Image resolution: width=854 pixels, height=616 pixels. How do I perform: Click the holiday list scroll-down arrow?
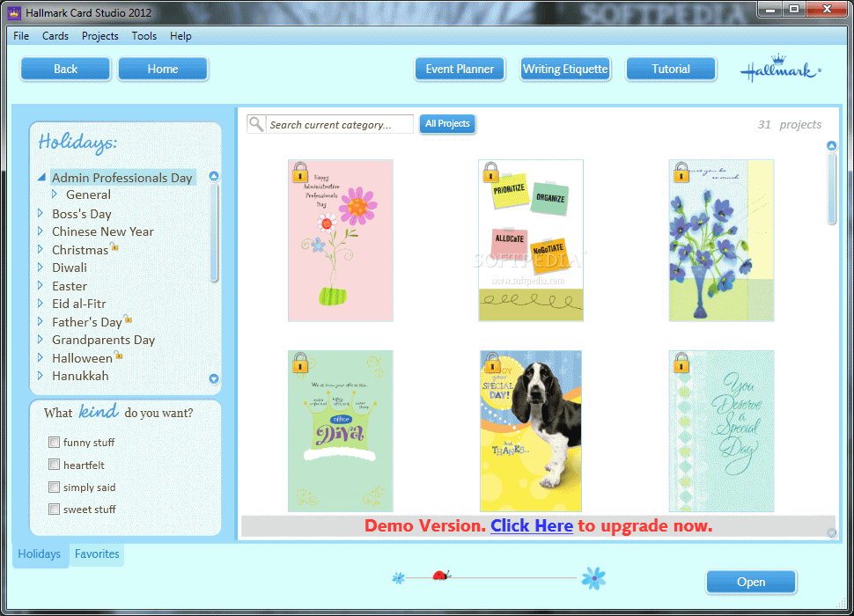tap(214, 378)
